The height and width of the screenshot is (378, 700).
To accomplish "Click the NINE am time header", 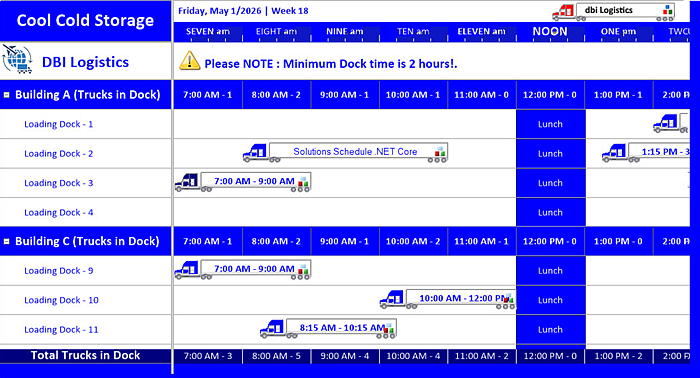I will click(x=345, y=32).
